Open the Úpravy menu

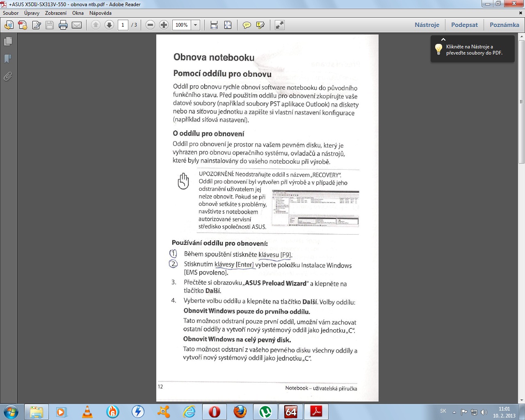tap(32, 13)
